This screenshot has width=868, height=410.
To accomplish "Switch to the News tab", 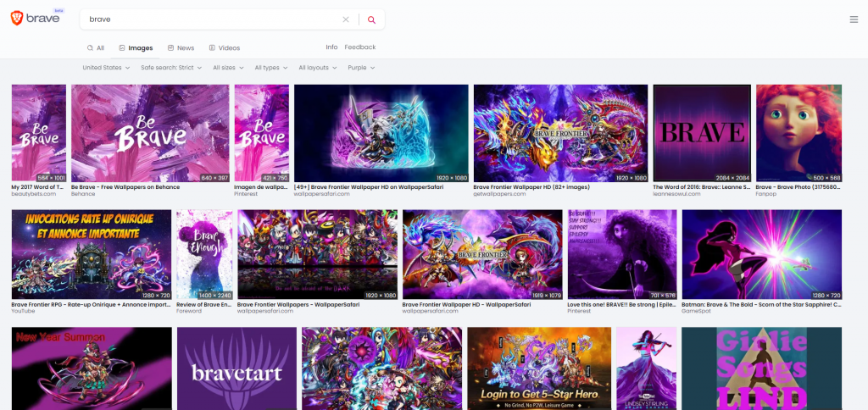I will [181, 48].
